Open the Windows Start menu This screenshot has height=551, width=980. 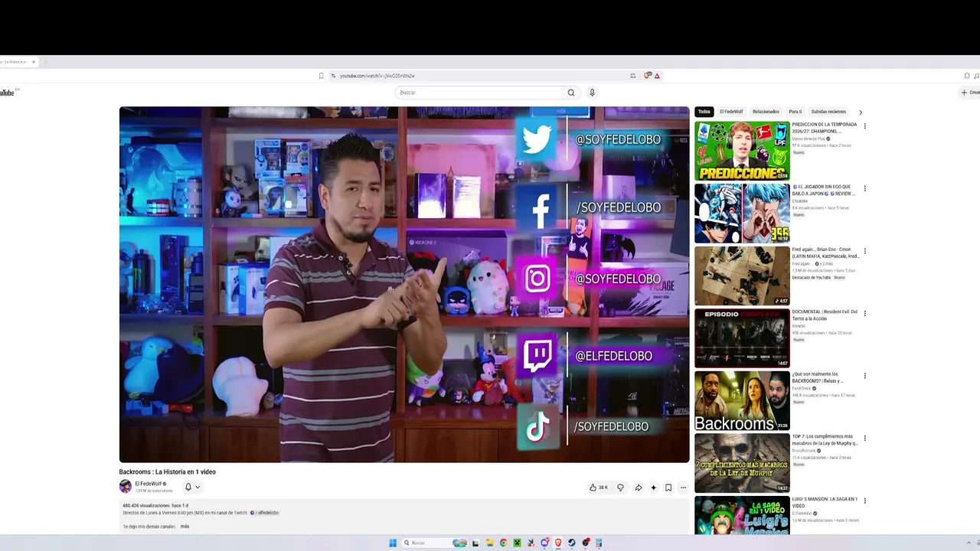393,543
